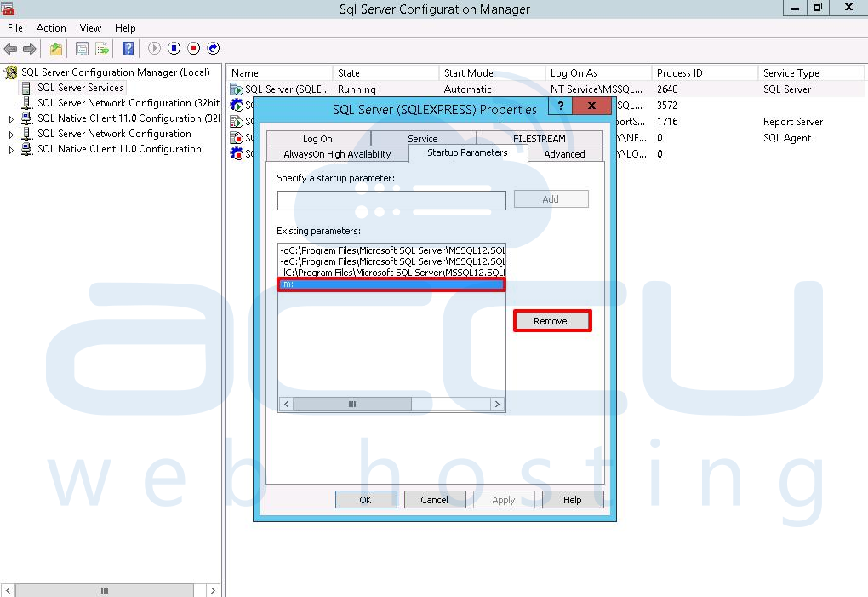Click the service icon in the 3572 row

237,106
